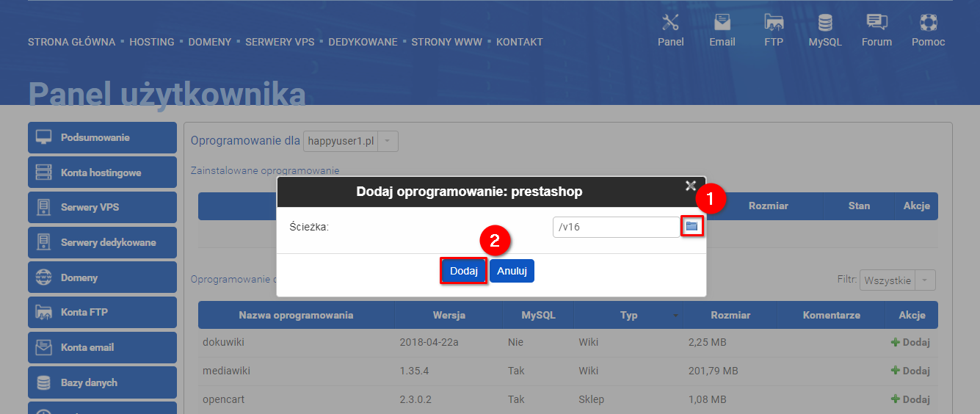Screen dimensions: 980x414
Task: Add mediawiki via its Dodaj link
Action: (x=910, y=371)
